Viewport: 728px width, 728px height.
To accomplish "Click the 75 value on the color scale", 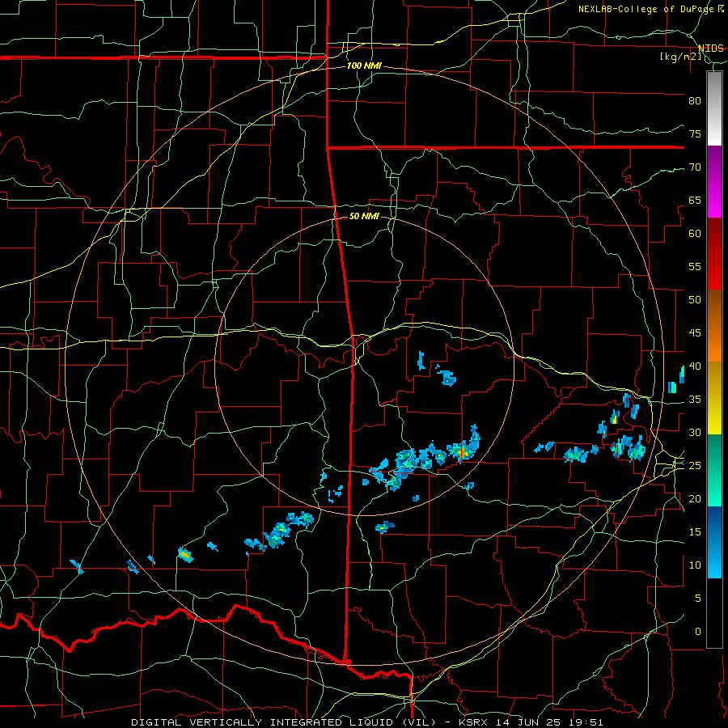I will tap(695, 134).
